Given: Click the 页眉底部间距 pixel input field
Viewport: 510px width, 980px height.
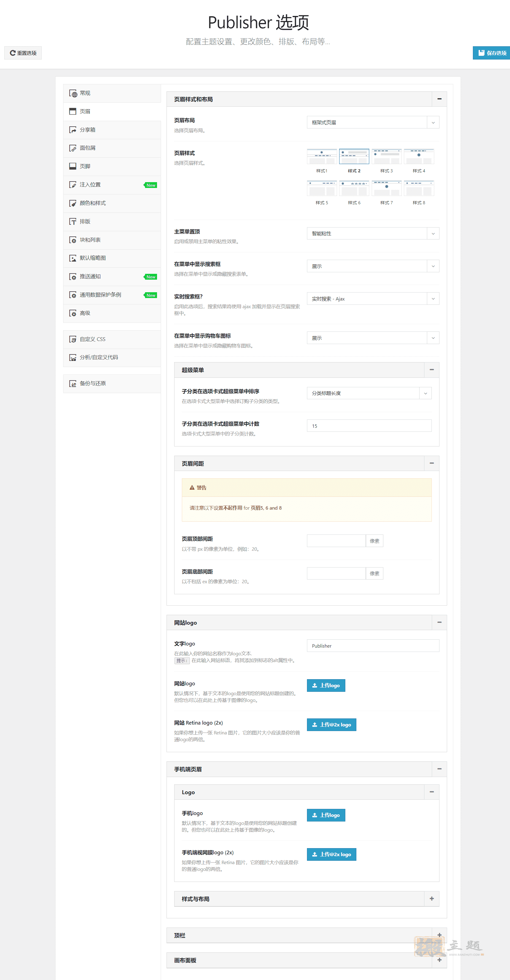Looking at the screenshot, I should tap(336, 573).
